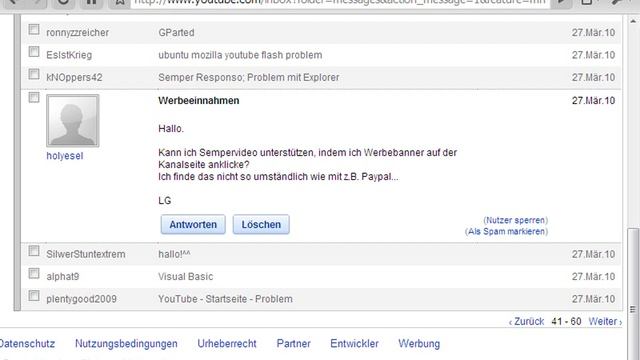Tick the checkbox for the EsIstKrieg message
The image size is (640, 360).
point(34,52)
